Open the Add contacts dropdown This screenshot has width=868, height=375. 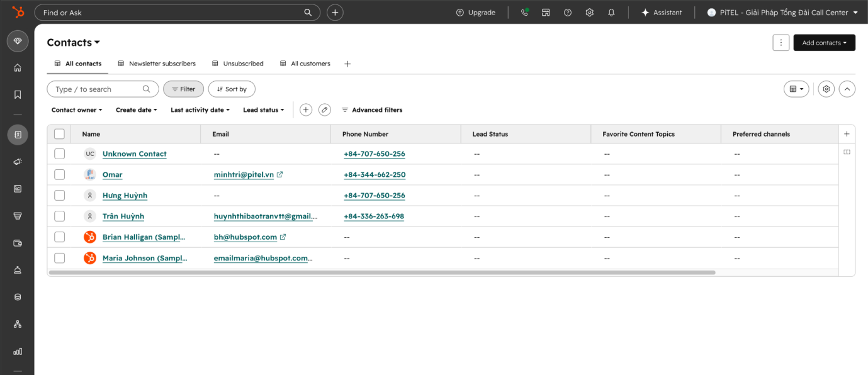[824, 43]
